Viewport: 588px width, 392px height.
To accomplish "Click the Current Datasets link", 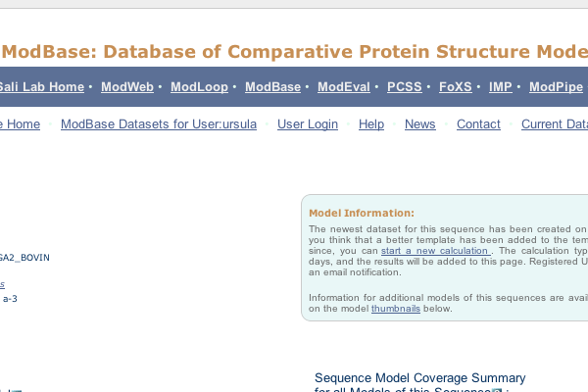I will click(555, 124).
